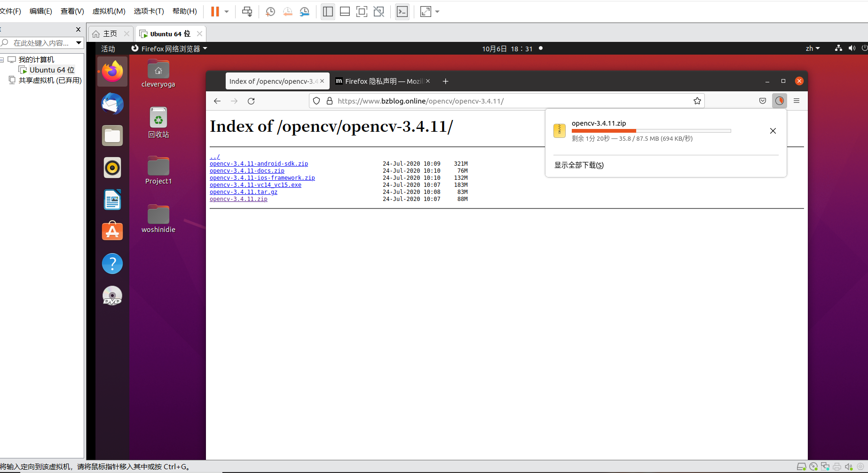Screen dimensions: 868x473
Task: Suspend the virtual machine with the pause icon
Action: [x=215, y=11]
